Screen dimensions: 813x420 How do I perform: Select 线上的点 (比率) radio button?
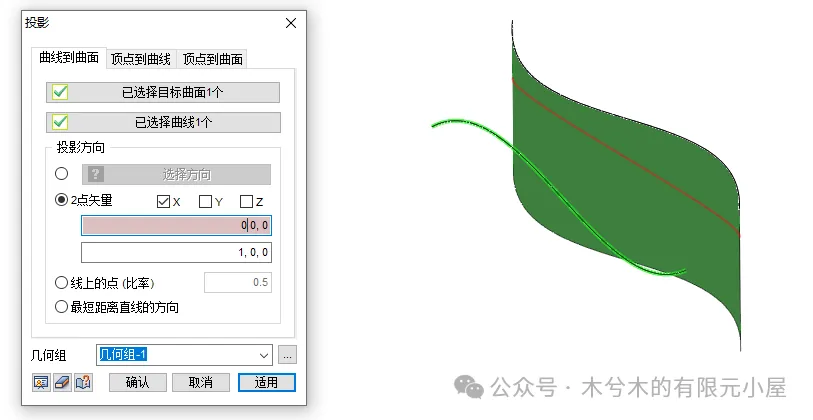(62, 283)
